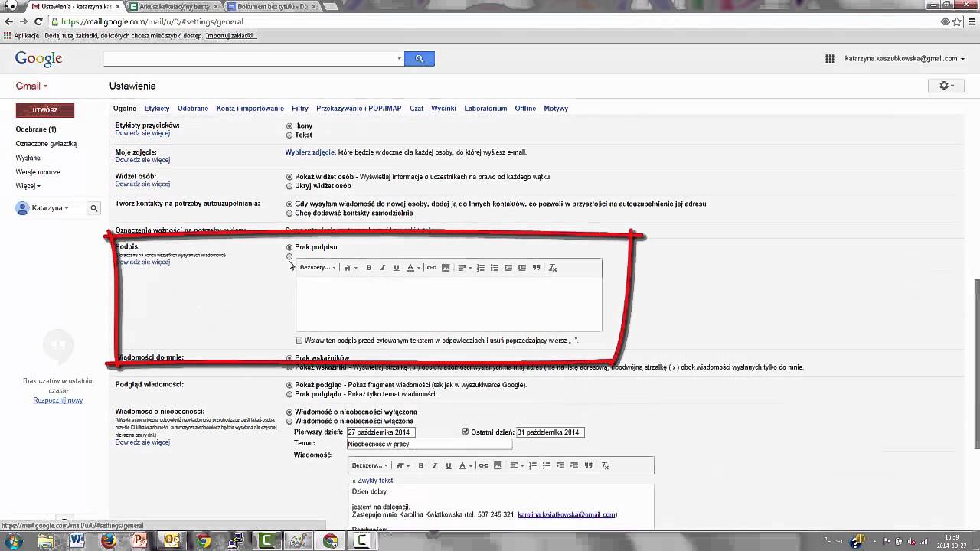Add a bulleted list in the signature editor
This screenshot has height=551, width=980.
point(495,268)
